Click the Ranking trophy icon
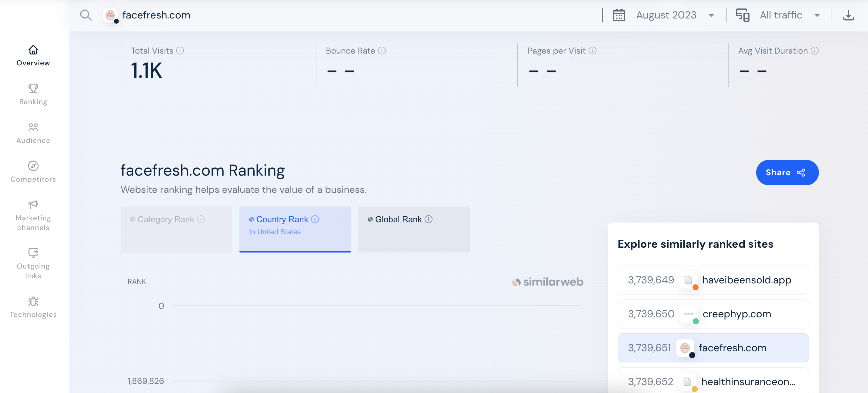This screenshot has height=393, width=868. pyautogui.click(x=33, y=89)
